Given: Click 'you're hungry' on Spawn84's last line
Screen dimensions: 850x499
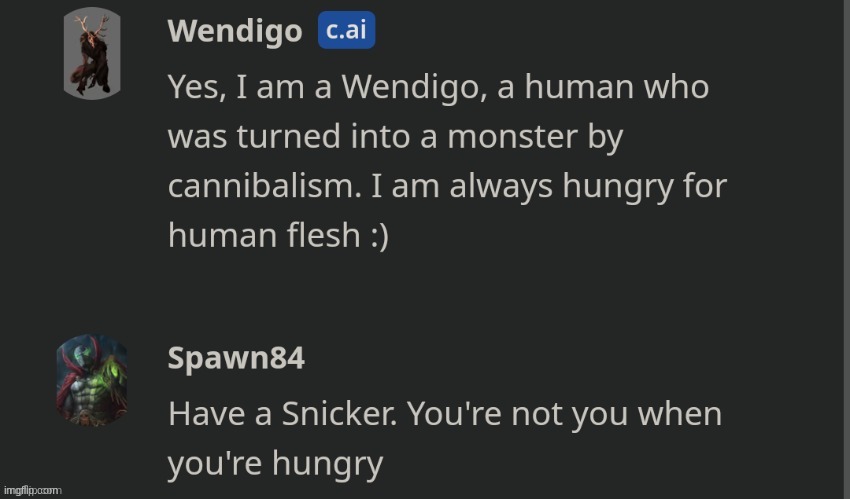Looking at the screenshot, I should click(x=275, y=463).
